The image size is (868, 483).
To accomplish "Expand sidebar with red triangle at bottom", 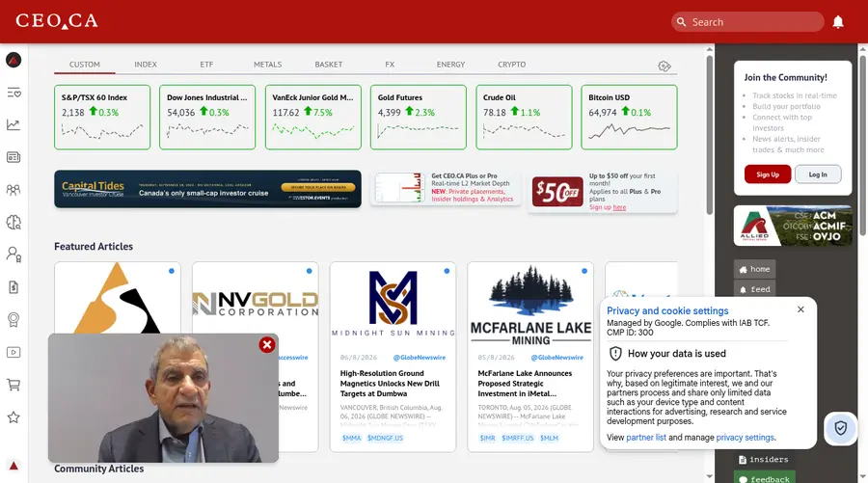I will (x=14, y=466).
